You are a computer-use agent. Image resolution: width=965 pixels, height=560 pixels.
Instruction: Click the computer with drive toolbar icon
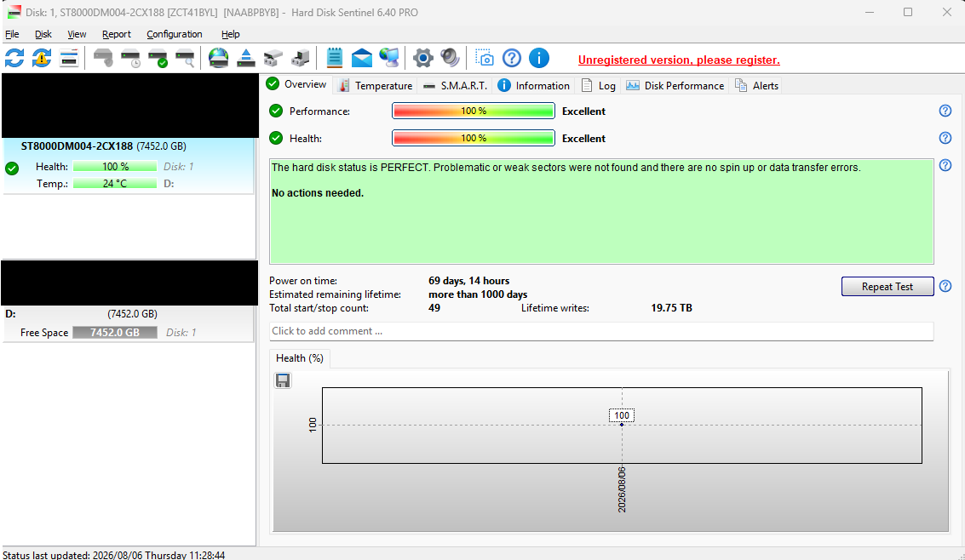(x=301, y=59)
